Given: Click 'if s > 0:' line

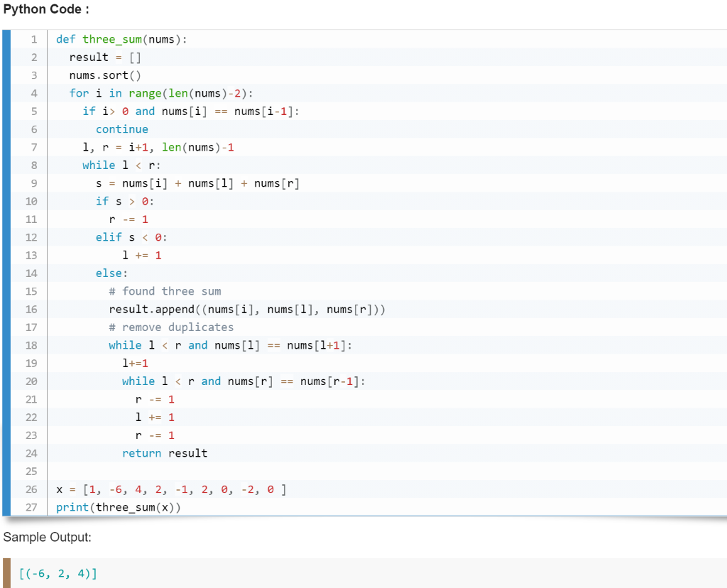Looking at the screenshot, I should tap(125, 201).
